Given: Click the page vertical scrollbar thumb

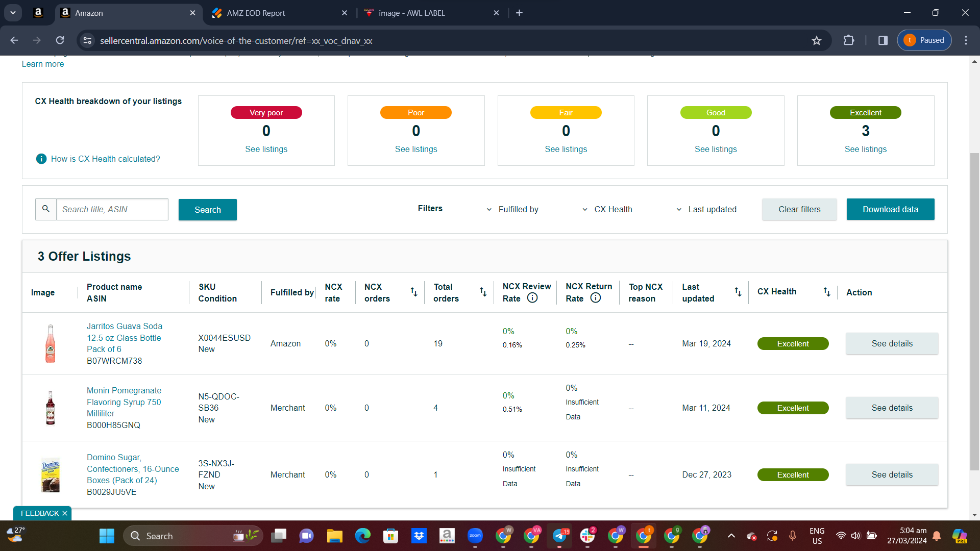Looking at the screenshot, I should coord(974,311).
